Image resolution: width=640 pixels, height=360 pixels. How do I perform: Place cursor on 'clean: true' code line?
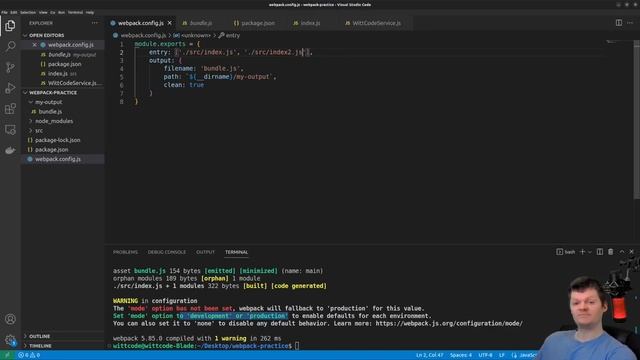[184, 85]
